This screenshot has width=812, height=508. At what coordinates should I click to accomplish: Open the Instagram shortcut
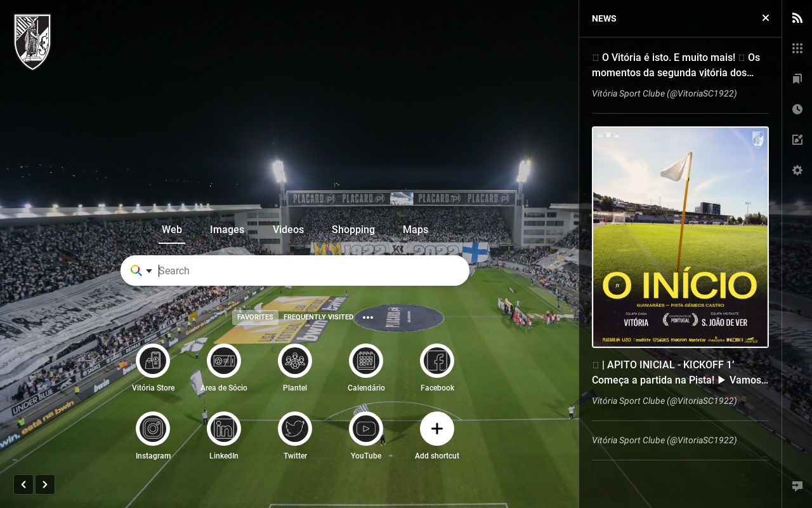[153, 429]
